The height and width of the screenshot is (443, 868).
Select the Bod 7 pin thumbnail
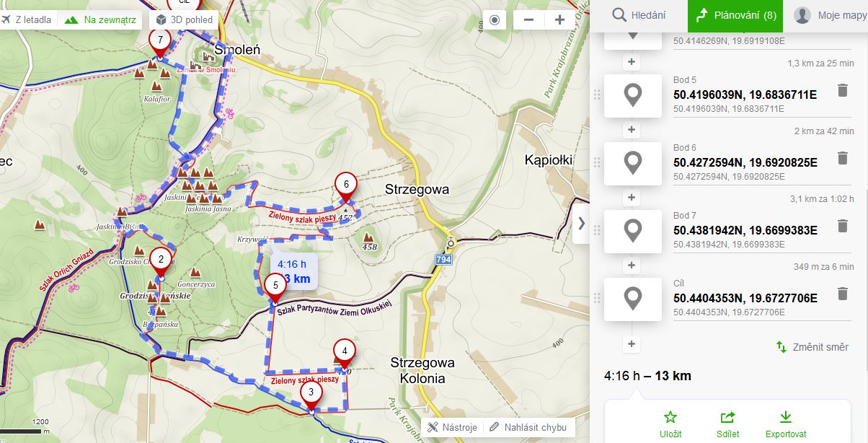(632, 231)
